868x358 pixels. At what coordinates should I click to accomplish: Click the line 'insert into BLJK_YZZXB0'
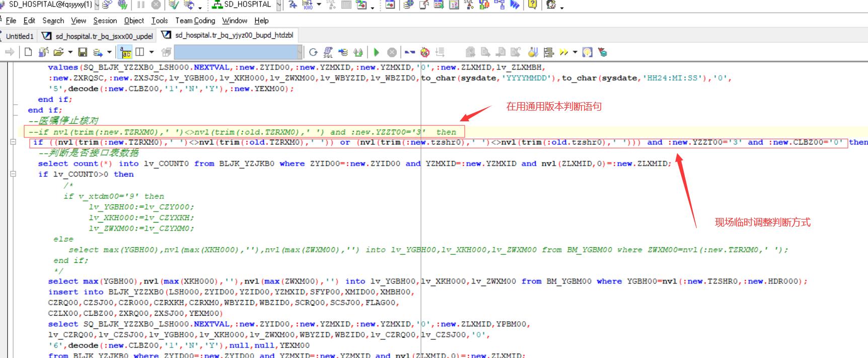(232, 292)
